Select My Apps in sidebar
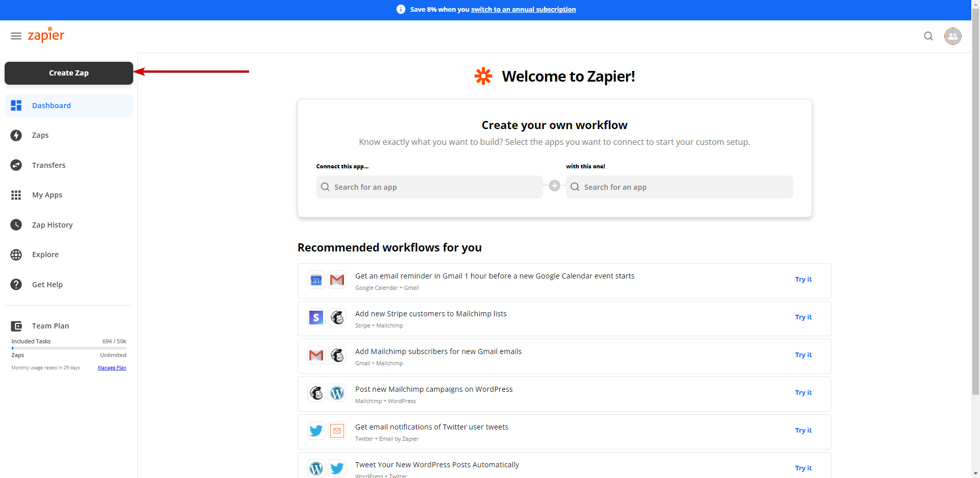 click(x=69, y=195)
